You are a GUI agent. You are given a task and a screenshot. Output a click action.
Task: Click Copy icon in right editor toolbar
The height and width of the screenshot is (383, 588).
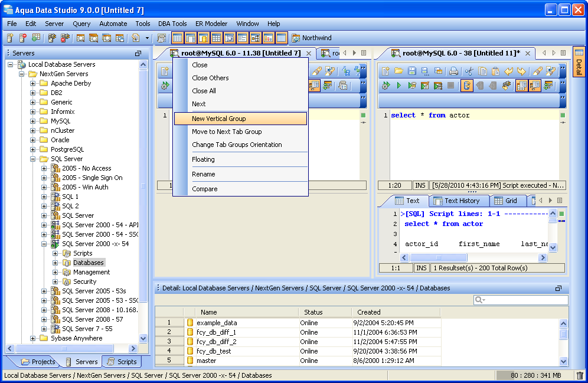click(482, 71)
